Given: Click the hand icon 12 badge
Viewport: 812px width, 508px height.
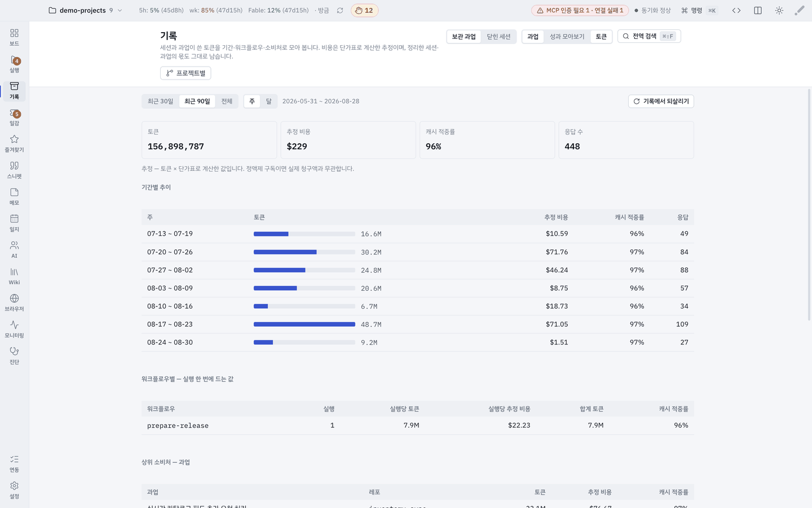Looking at the screenshot, I should [364, 10].
